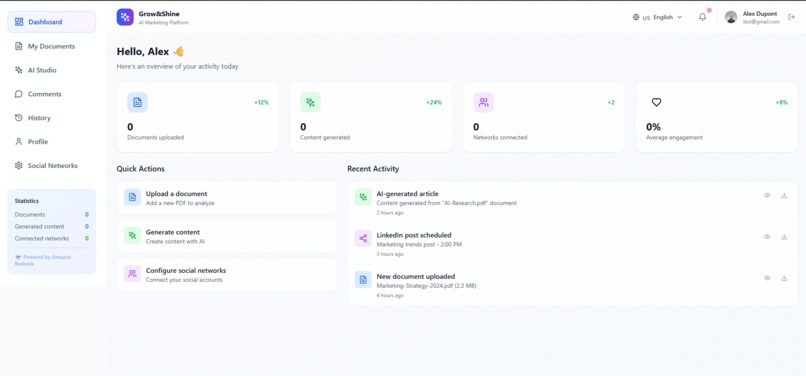806x376 pixels.
Task: Click the Comments bubble icon
Action: point(19,94)
